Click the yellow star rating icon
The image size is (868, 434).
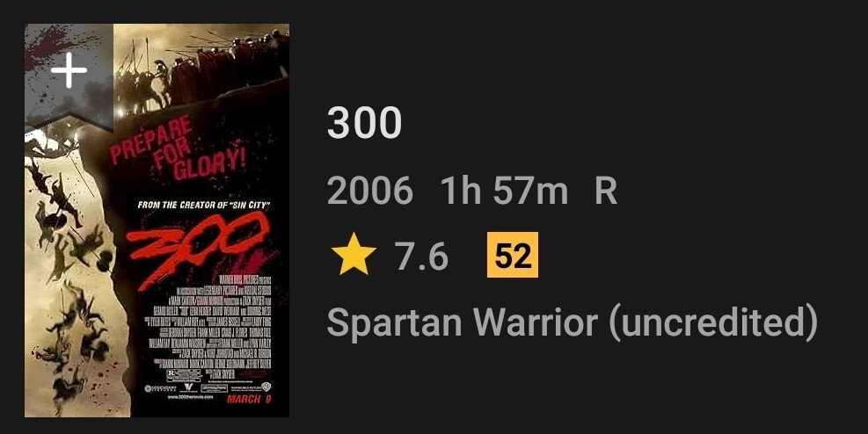pos(354,256)
